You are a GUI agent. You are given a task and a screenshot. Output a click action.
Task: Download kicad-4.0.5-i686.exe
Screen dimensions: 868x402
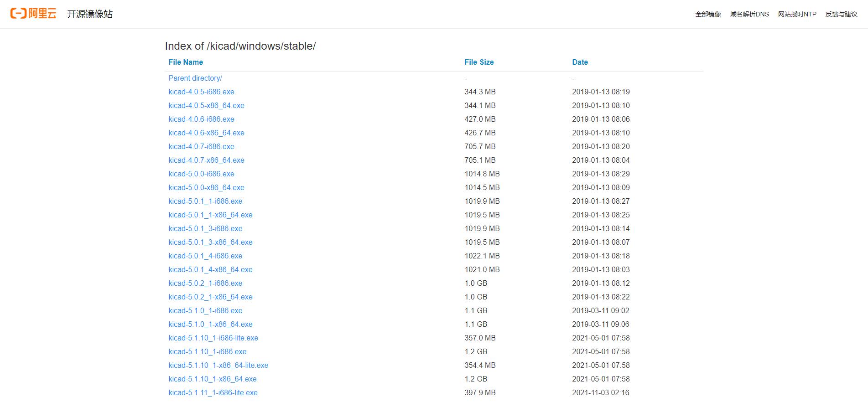point(201,92)
